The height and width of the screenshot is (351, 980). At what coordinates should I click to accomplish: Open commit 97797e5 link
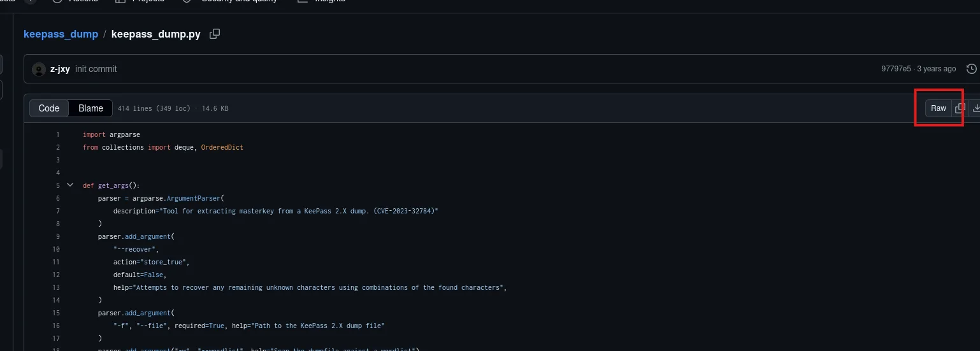click(897, 69)
